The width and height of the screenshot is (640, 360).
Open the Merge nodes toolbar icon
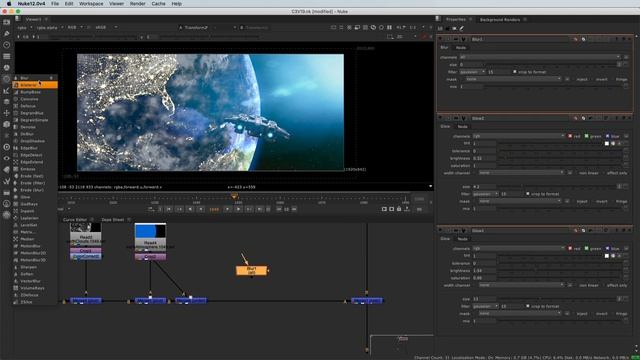(x=6, y=102)
